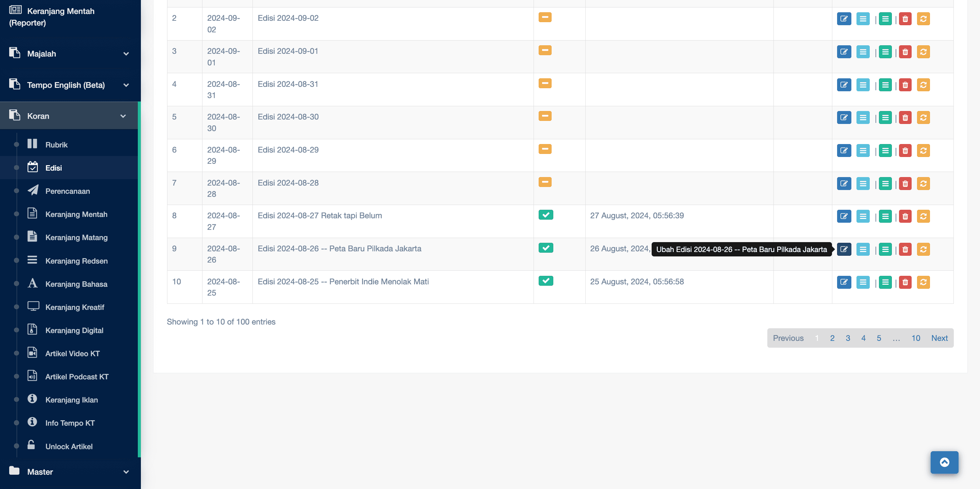Expand the Majalah sidebar menu
This screenshot has height=489, width=980.
tap(70, 54)
